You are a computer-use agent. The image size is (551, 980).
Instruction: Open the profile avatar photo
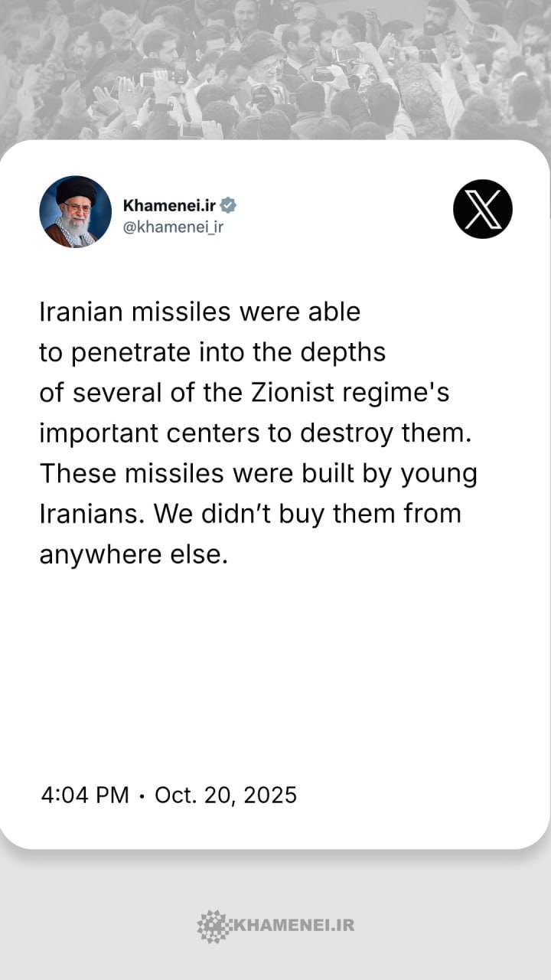[x=76, y=211]
